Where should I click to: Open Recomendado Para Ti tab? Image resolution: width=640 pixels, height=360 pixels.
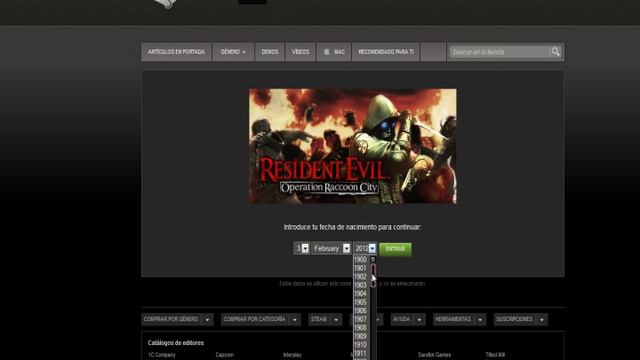click(386, 52)
